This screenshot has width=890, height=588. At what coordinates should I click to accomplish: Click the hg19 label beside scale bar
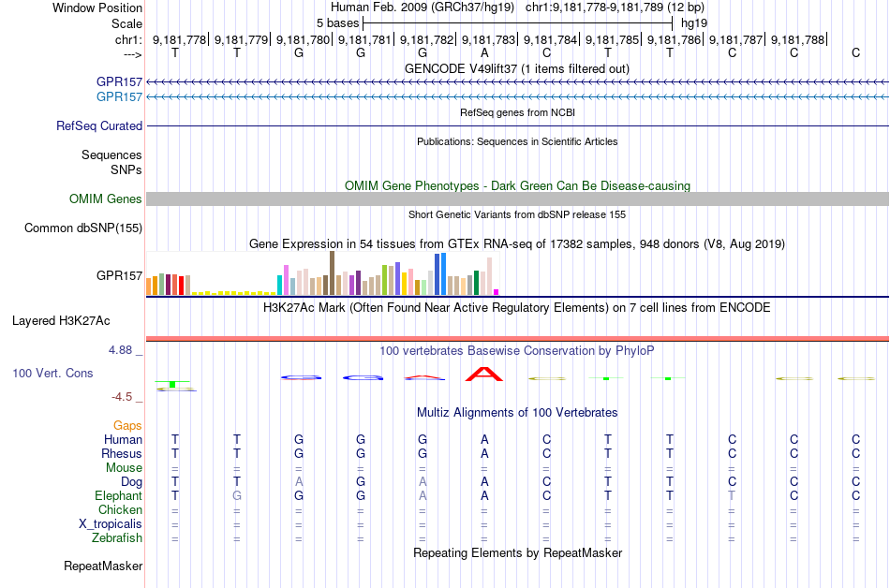pos(694,23)
